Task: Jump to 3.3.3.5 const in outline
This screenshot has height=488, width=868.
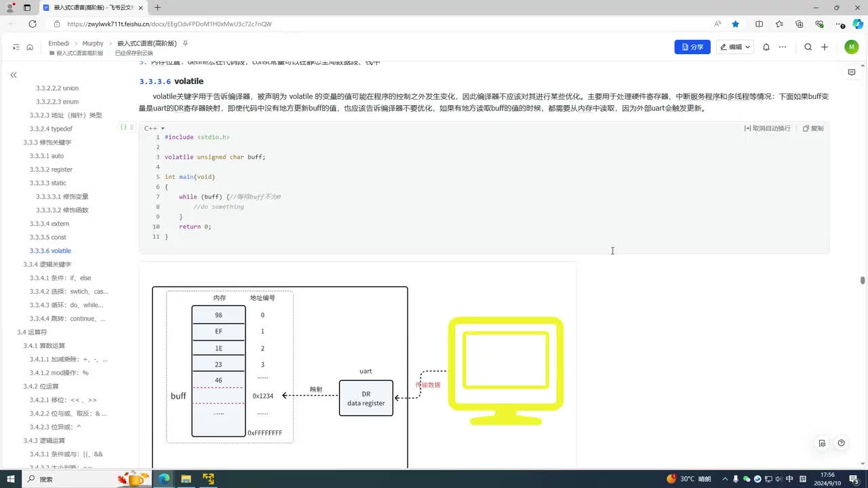Action: click(48, 237)
